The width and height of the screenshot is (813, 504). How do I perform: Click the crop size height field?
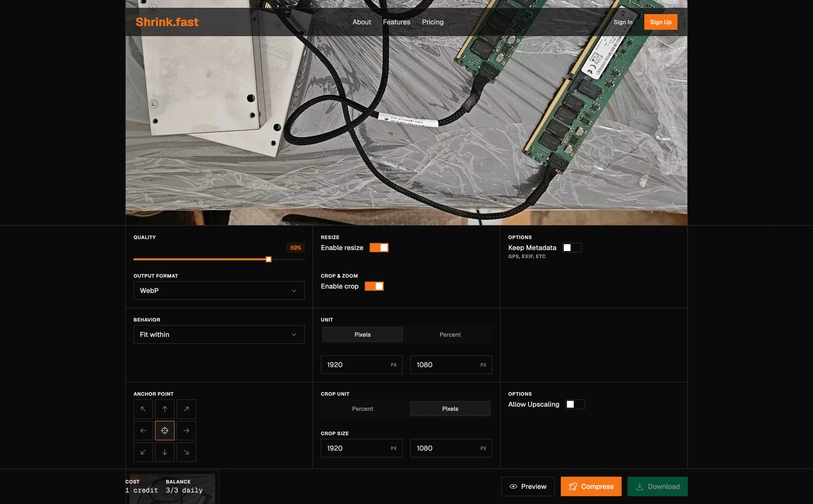pyautogui.click(x=451, y=448)
